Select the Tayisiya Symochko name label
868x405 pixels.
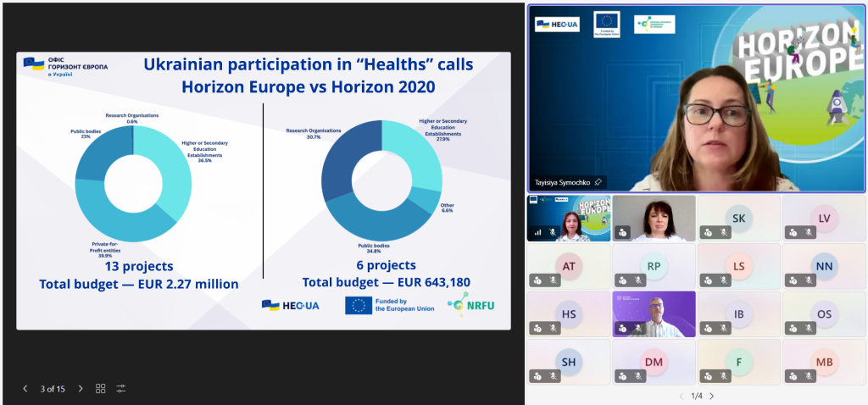click(563, 182)
